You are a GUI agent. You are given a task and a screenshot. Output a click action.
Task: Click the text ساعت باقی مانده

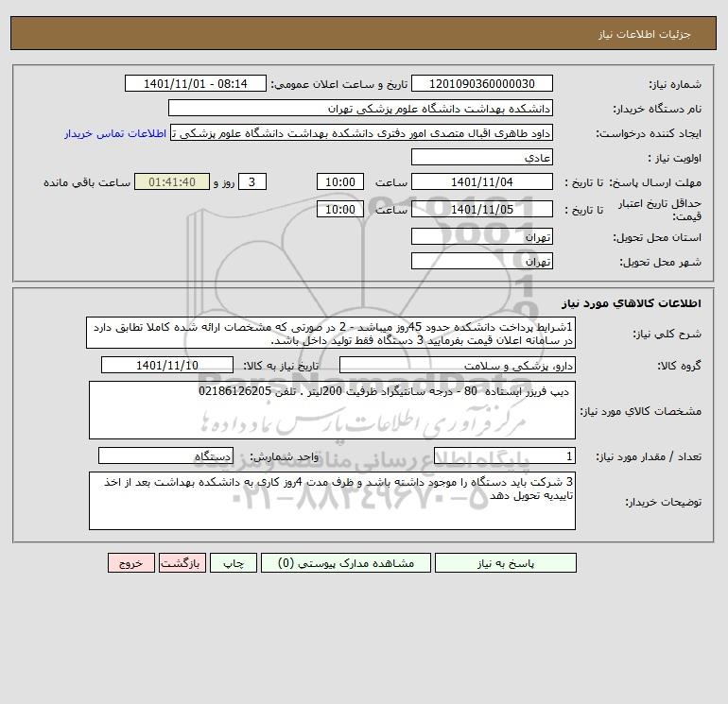[x=87, y=182]
